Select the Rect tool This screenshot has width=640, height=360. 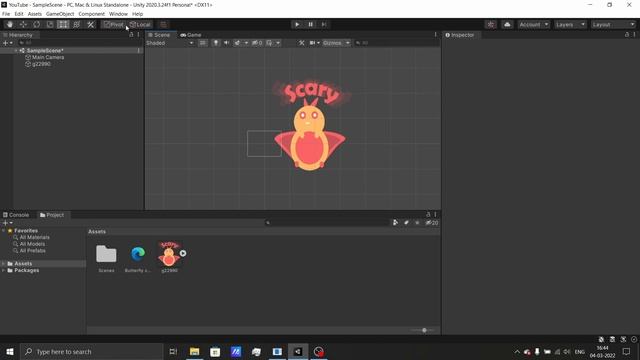pyautogui.click(x=63, y=24)
